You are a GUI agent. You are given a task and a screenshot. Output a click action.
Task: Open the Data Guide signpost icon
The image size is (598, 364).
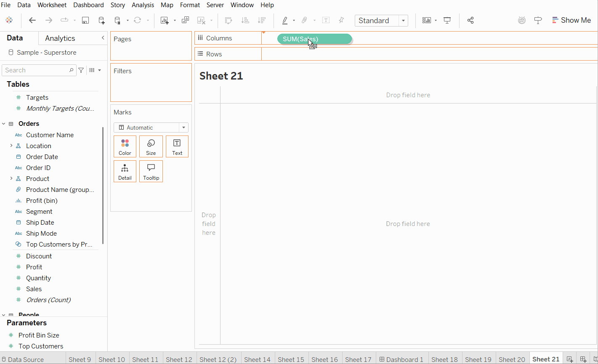[538, 20]
